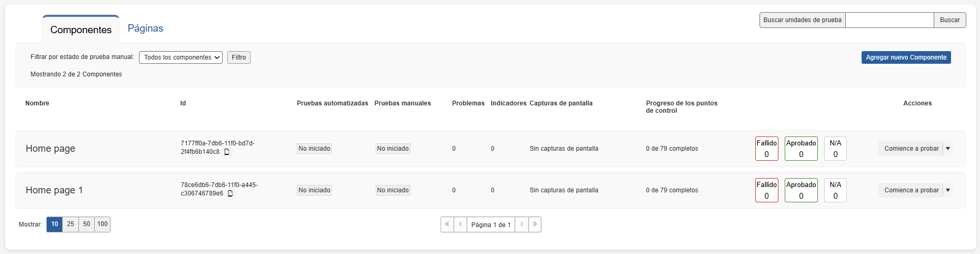Screen dimensions: 980x254
Task: Go to previous page arrow
Action: click(x=461, y=224)
